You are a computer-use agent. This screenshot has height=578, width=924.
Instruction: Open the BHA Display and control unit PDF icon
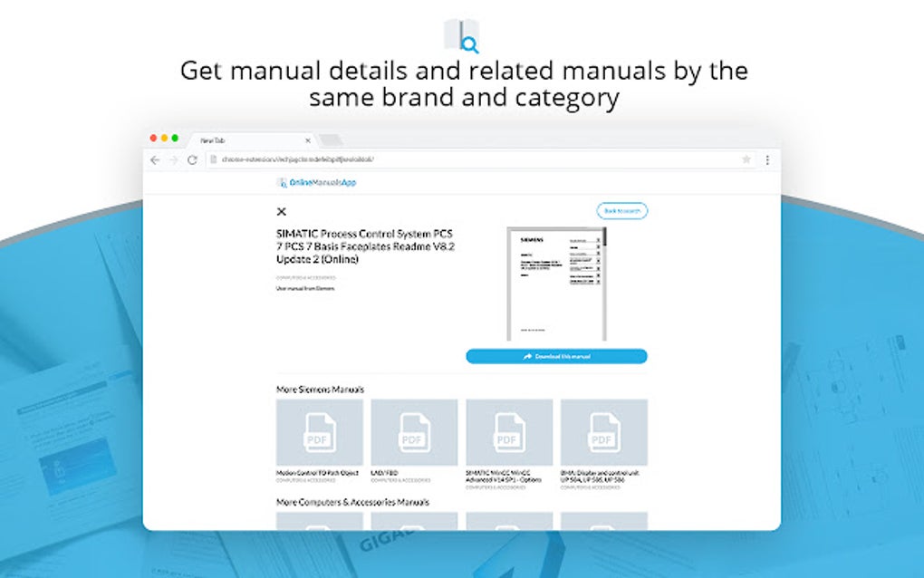[x=604, y=432]
